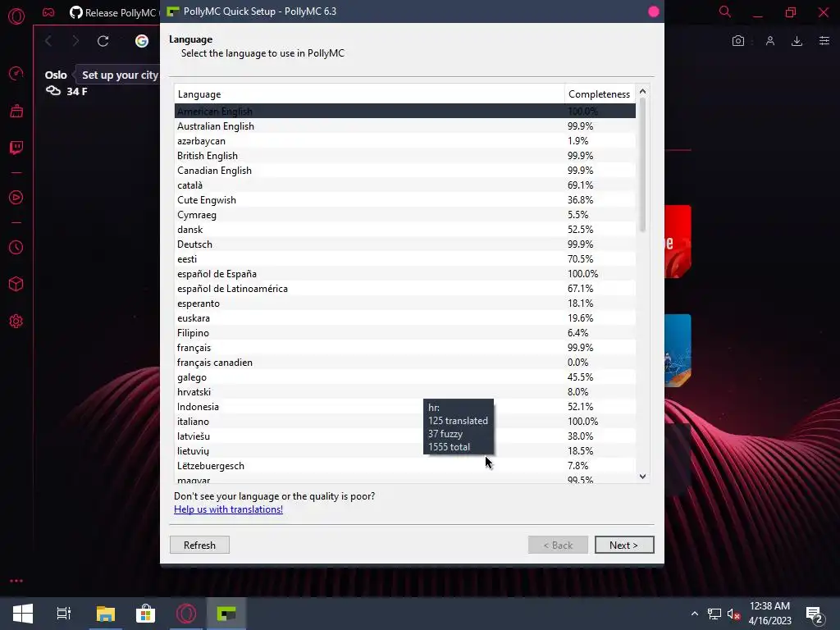The width and height of the screenshot is (840, 630).
Task: Select italiano language row
Action: (405, 421)
